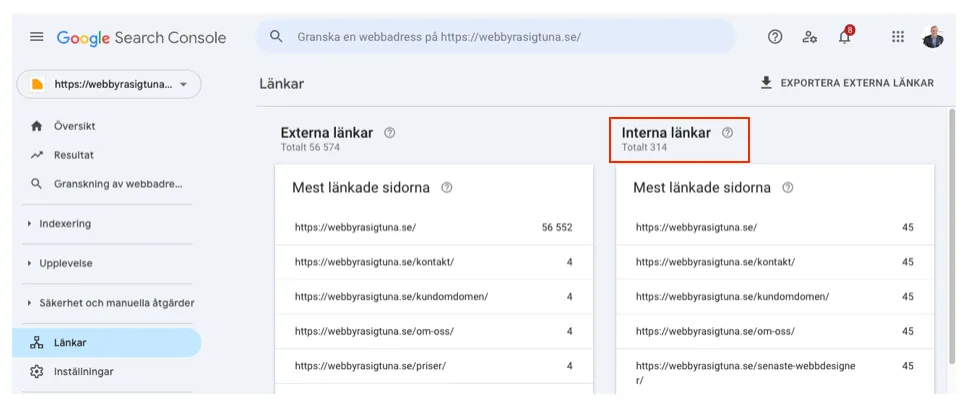Click the orange property icon in selector
Screen dimensions: 967x407
click(38, 84)
